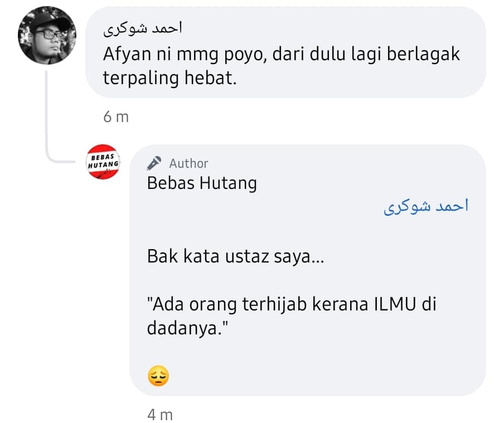This screenshot has height=423, width=504.
Task: Click the 4 m timestamp under the reply
Action: click(x=160, y=415)
